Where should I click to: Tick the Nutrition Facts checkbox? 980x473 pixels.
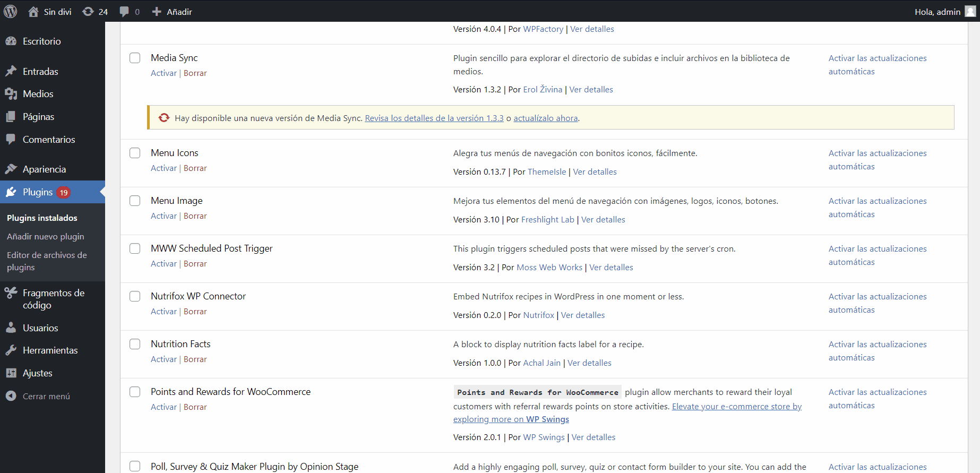pyautogui.click(x=135, y=344)
